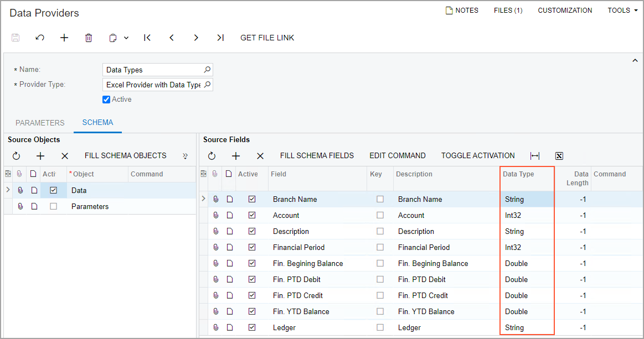Open the Tools dropdown menu
Viewport: 644px width, 339px height.
(622, 11)
